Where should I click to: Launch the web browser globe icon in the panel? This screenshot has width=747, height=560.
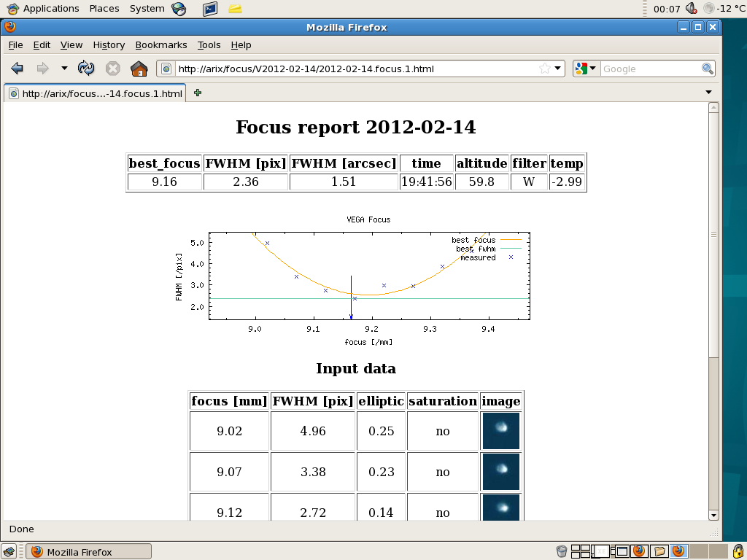point(179,9)
